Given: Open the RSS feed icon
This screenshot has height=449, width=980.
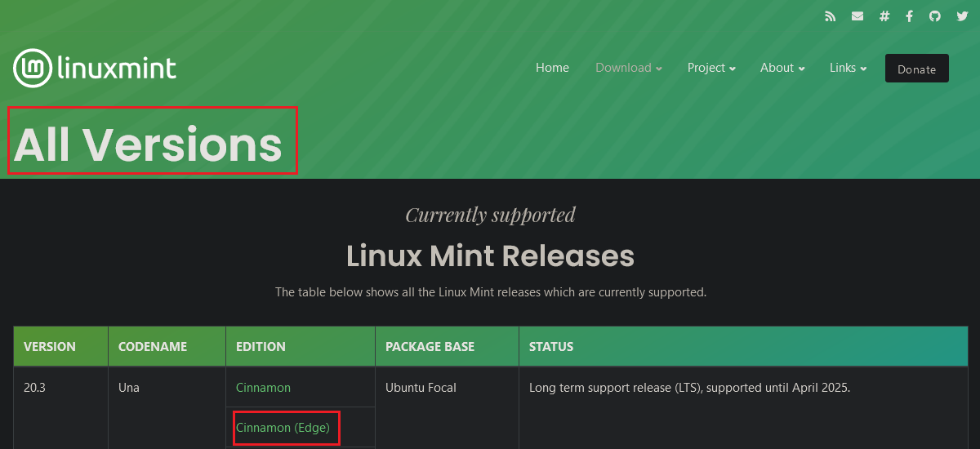Looking at the screenshot, I should point(830,16).
